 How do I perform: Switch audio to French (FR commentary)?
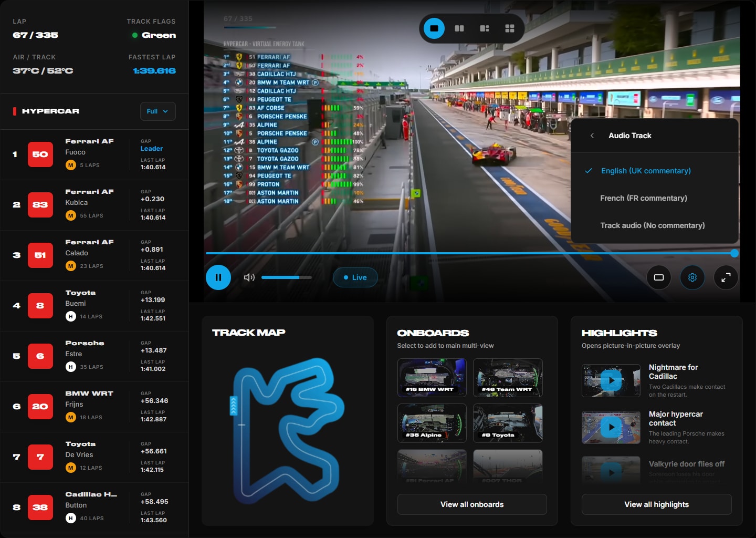point(644,198)
